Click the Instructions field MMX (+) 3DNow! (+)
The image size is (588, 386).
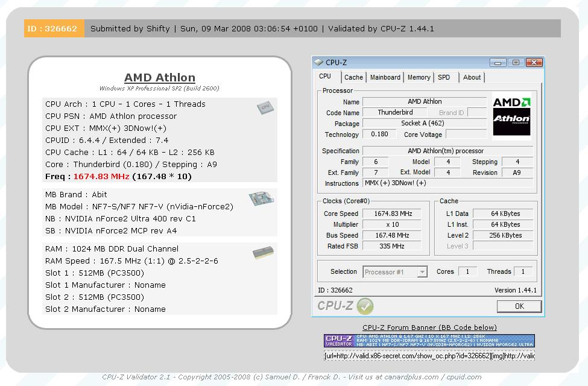448,183
